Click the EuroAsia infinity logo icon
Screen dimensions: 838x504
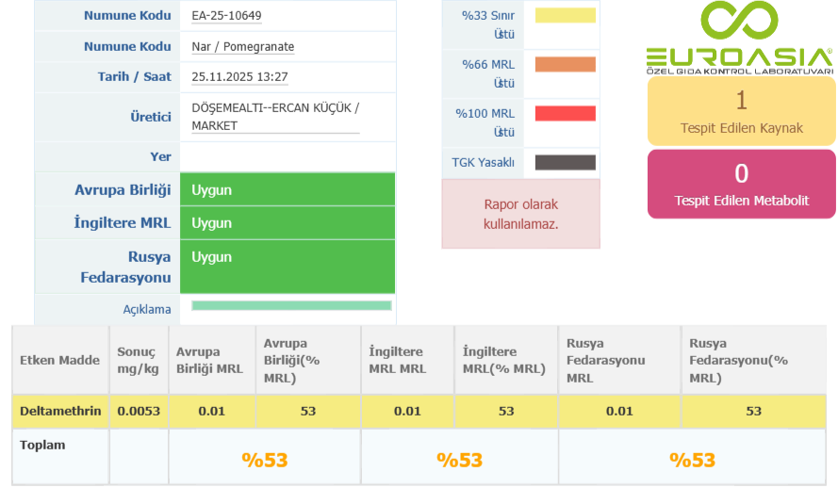click(x=740, y=23)
